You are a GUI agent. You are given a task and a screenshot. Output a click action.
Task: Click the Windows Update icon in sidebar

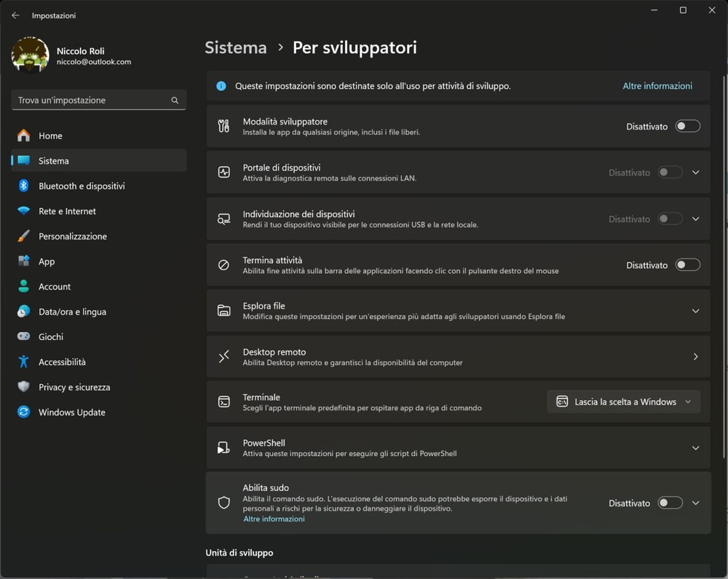point(24,412)
